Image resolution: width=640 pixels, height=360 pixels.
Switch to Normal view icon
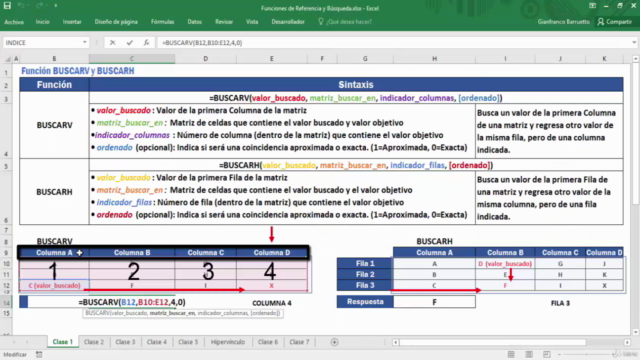(x=511, y=354)
